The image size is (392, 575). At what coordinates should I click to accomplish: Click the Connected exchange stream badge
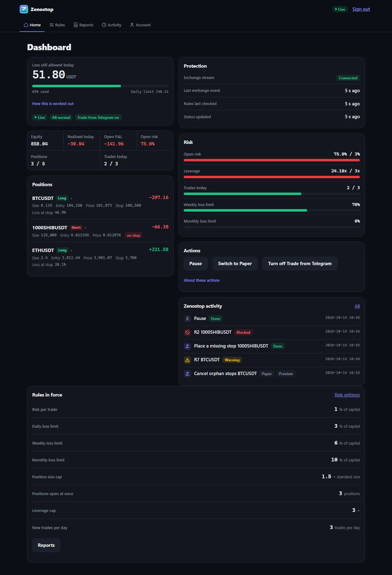click(x=348, y=78)
